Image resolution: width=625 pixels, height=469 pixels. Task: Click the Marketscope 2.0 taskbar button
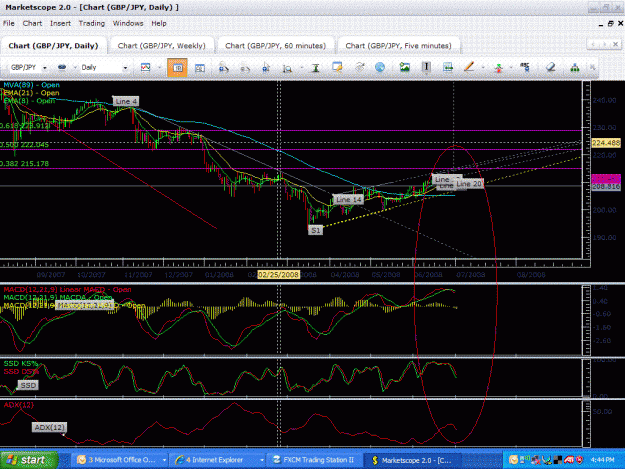[x=413, y=460]
